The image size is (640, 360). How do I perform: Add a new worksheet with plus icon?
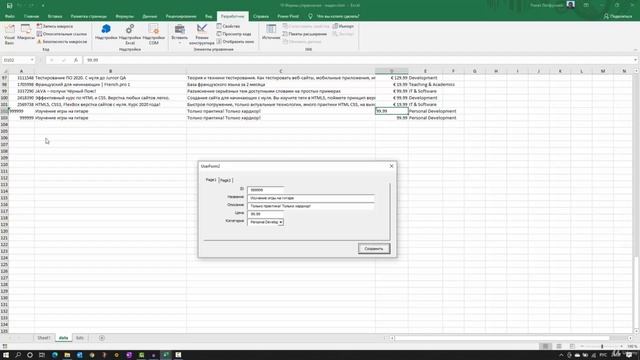click(x=102, y=338)
